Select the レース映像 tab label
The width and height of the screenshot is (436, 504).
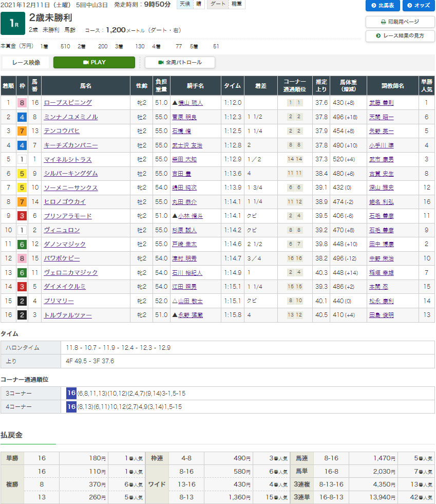tap(25, 62)
